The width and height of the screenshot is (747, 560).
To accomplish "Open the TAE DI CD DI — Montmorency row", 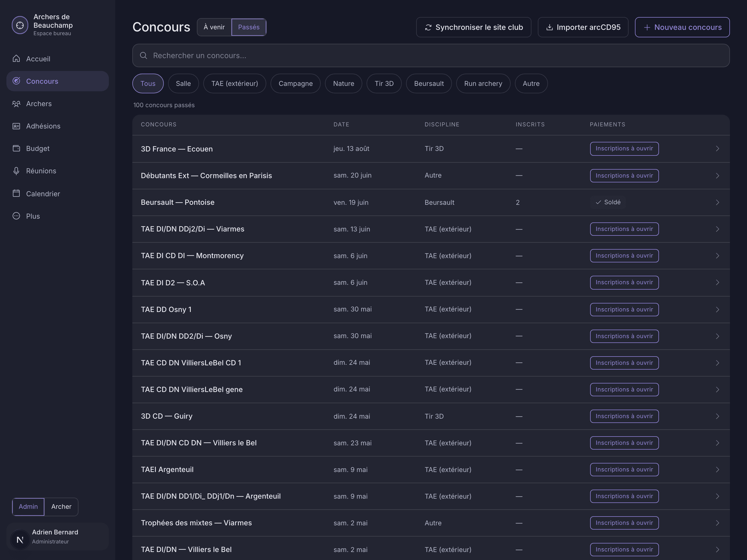I will coord(431,256).
